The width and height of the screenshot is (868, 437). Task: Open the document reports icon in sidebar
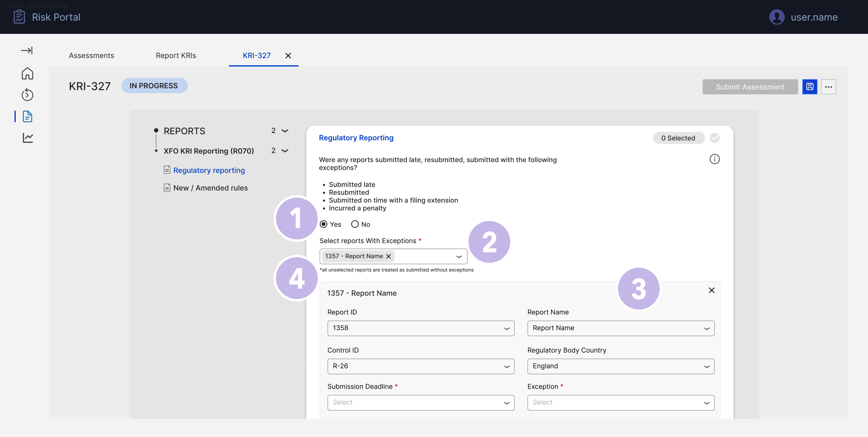pyautogui.click(x=27, y=117)
